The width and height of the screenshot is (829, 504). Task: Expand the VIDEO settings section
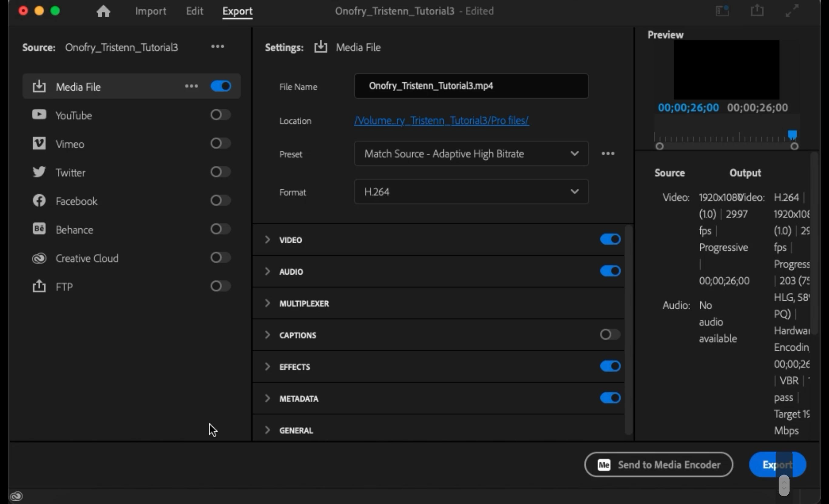click(x=267, y=239)
